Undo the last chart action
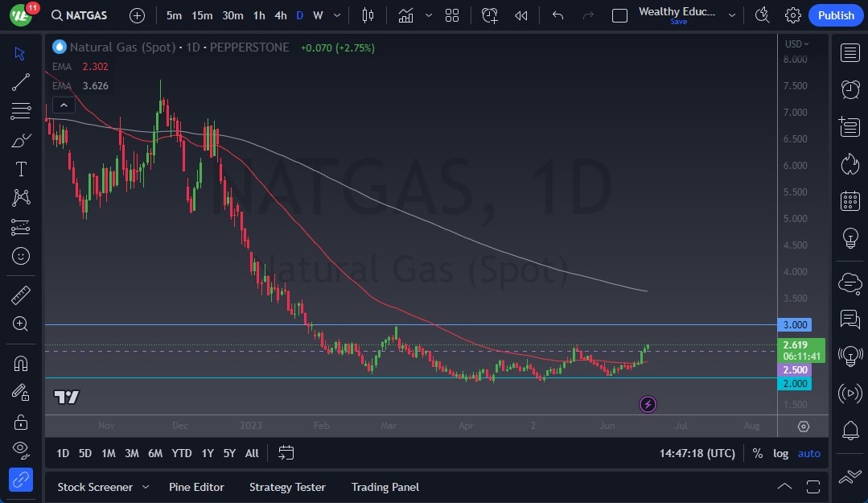 click(x=557, y=15)
